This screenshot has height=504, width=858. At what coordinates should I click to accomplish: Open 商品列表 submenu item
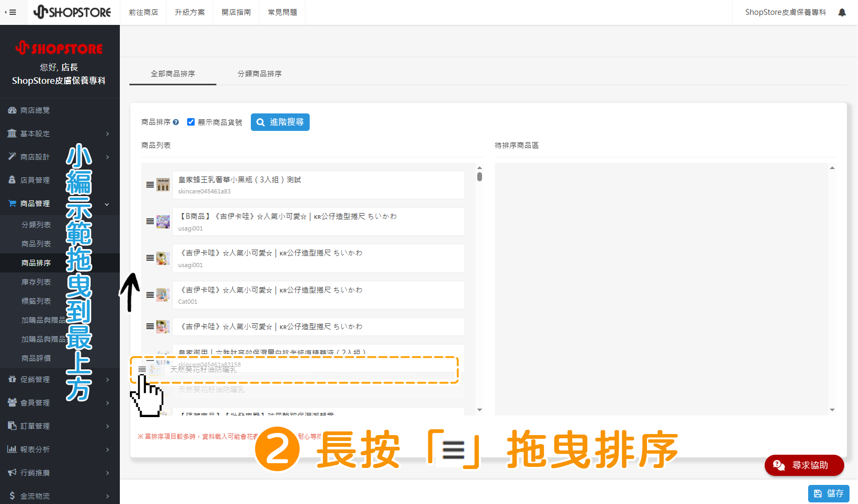pyautogui.click(x=36, y=244)
